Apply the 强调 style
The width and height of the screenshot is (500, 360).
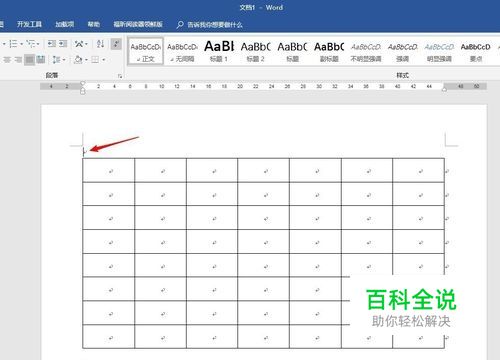pyautogui.click(x=402, y=51)
